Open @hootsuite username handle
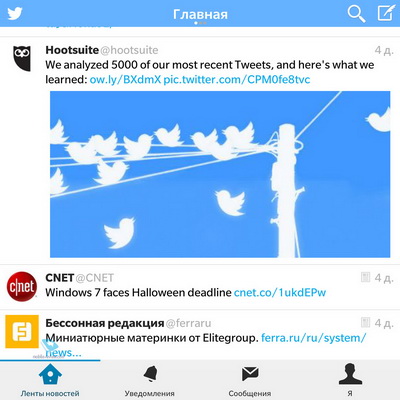400x400 pixels. coord(129,50)
